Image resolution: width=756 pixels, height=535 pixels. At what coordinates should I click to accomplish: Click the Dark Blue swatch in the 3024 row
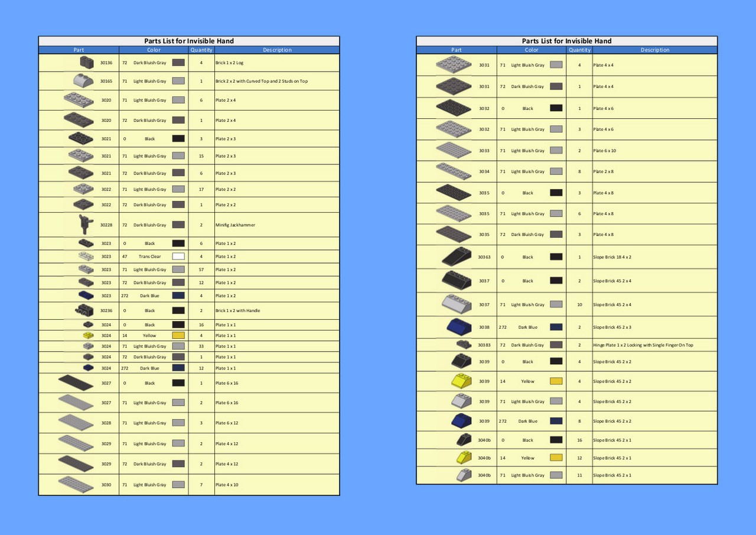[x=178, y=368]
